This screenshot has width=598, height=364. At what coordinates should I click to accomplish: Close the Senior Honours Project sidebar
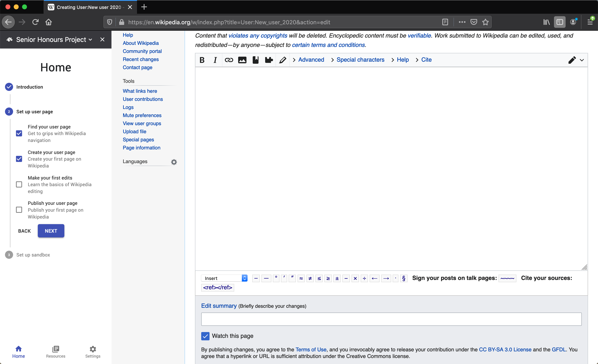pos(102,39)
